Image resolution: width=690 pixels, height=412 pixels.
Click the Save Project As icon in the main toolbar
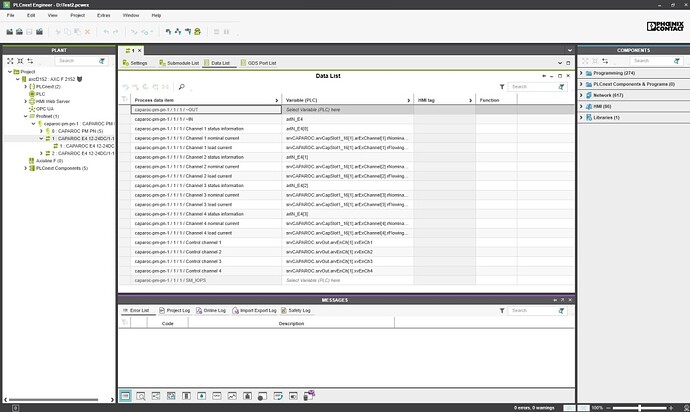click(x=40, y=32)
